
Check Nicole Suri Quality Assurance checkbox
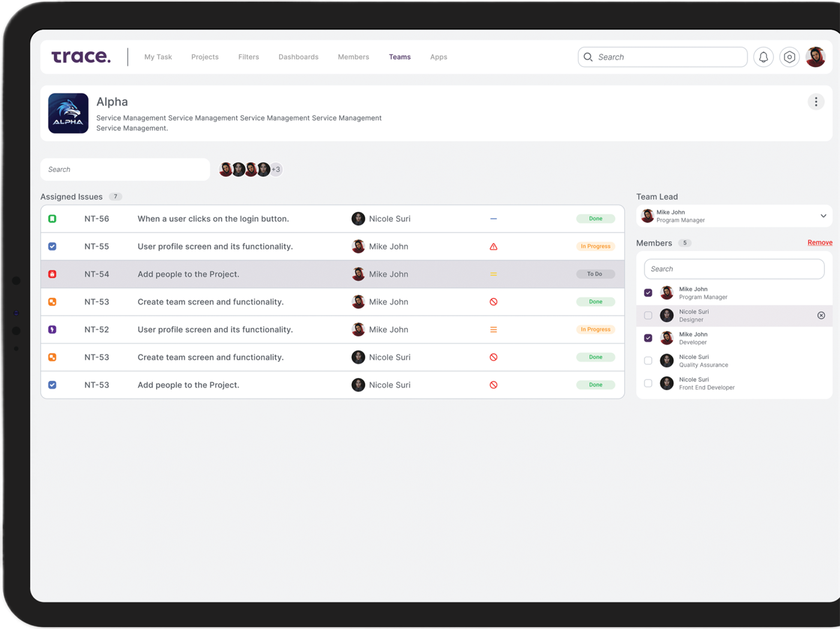(648, 361)
